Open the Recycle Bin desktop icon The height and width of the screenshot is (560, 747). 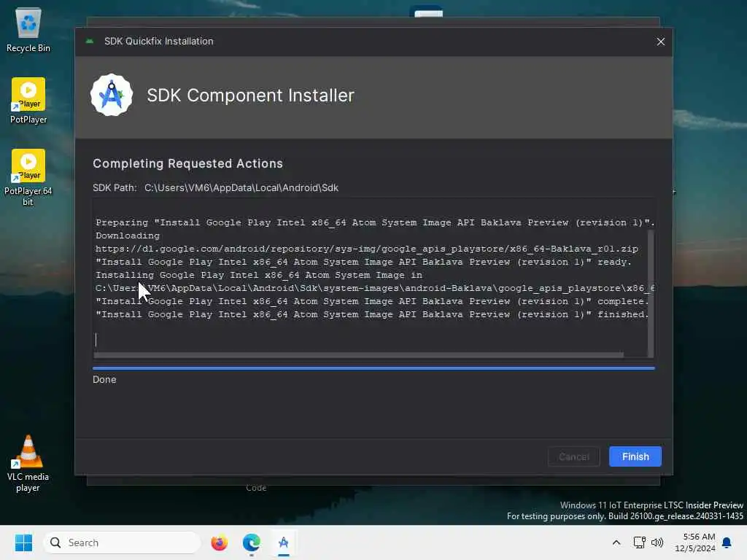[x=28, y=30]
